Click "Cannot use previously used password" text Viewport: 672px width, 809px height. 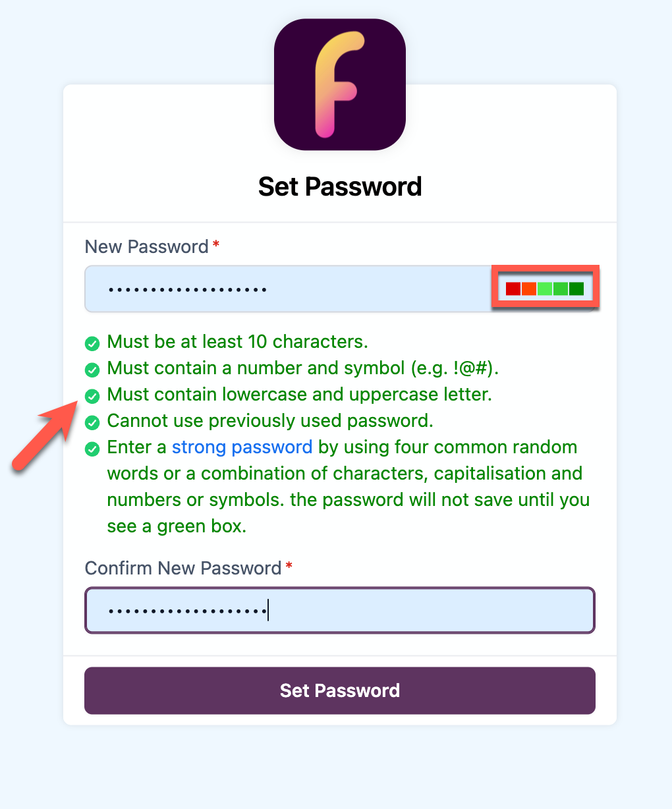[x=270, y=421]
